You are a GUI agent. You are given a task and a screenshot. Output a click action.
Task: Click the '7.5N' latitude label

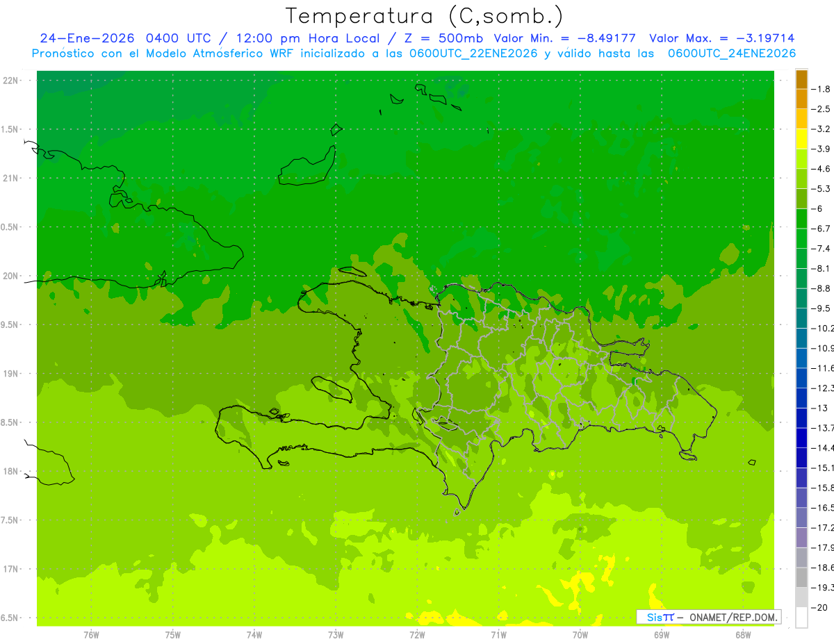click(x=10, y=520)
